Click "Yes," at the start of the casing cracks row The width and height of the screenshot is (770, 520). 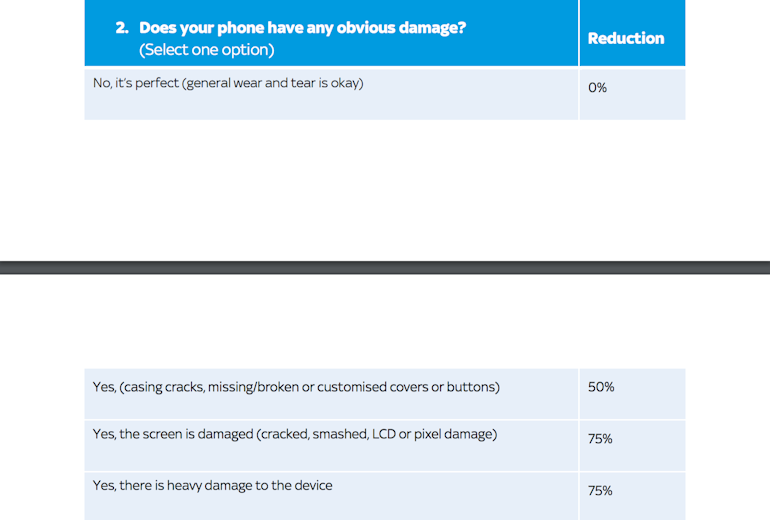105,387
